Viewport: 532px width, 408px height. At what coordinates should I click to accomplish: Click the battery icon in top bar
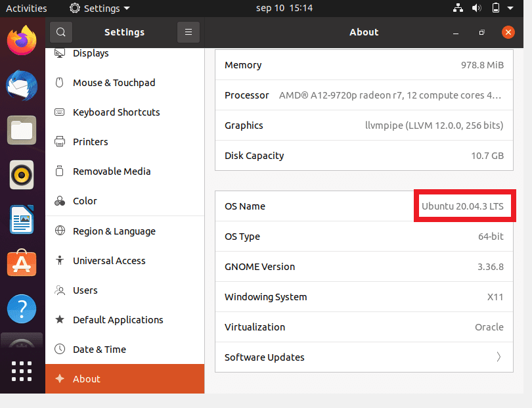coord(496,8)
